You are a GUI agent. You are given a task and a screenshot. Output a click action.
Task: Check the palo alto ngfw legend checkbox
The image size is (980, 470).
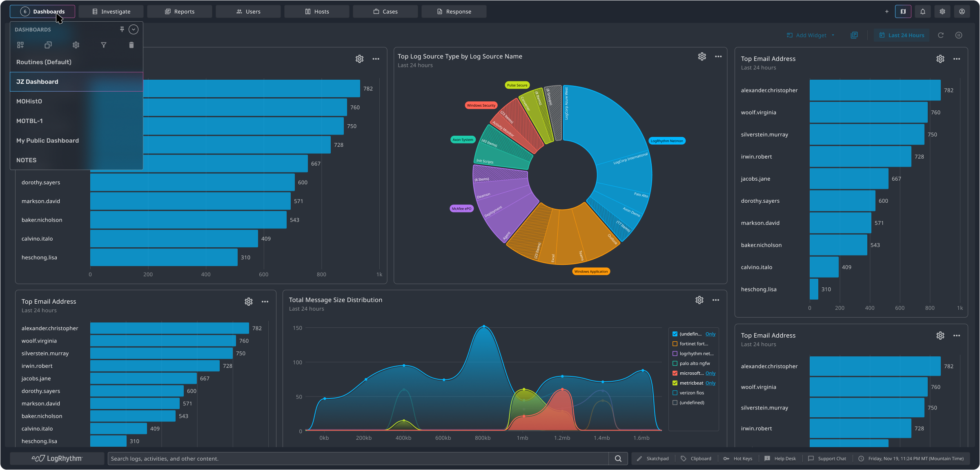(x=675, y=363)
